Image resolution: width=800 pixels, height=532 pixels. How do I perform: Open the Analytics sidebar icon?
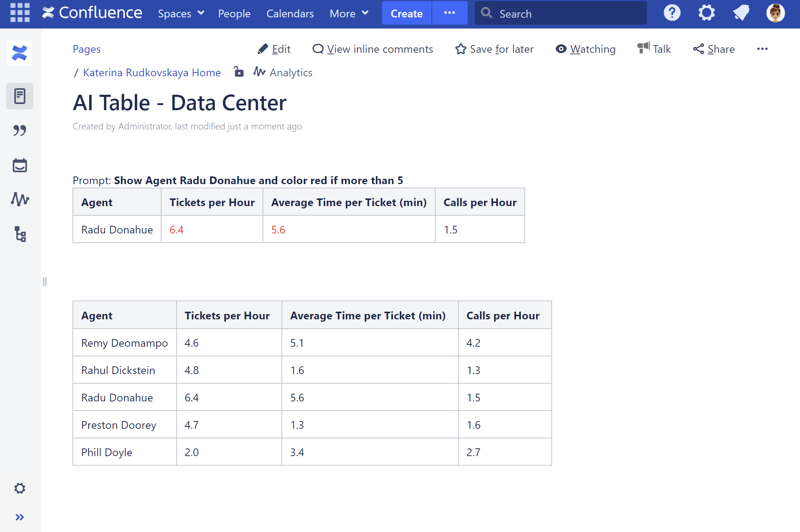pyautogui.click(x=20, y=199)
